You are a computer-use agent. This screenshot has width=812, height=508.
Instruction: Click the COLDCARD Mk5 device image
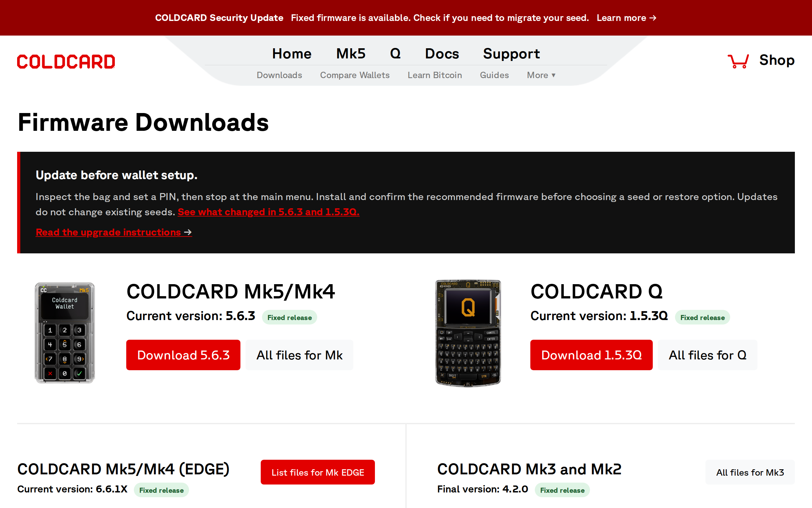point(65,333)
